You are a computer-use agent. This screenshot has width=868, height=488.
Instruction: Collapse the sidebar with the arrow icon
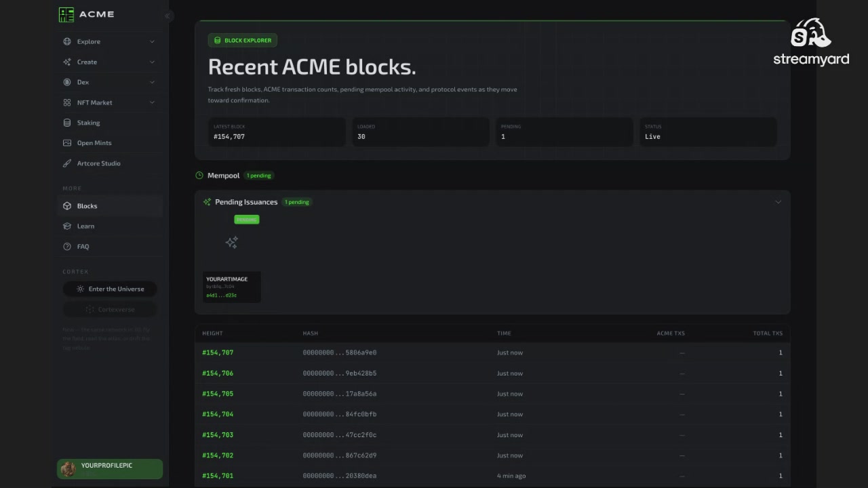click(x=167, y=16)
